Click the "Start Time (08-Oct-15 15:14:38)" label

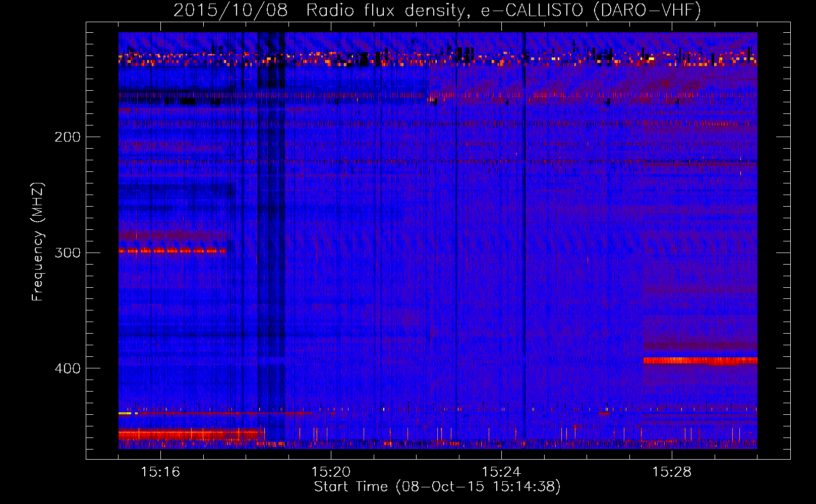[x=437, y=487]
